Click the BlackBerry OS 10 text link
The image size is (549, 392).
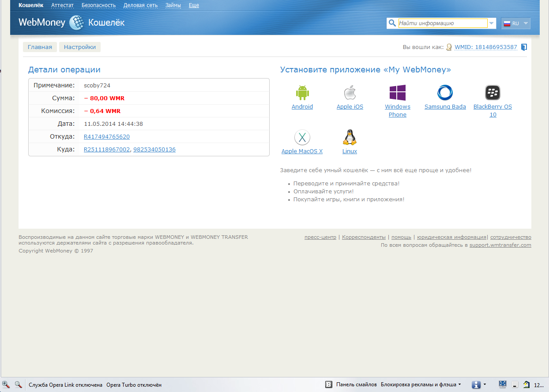[493, 111]
